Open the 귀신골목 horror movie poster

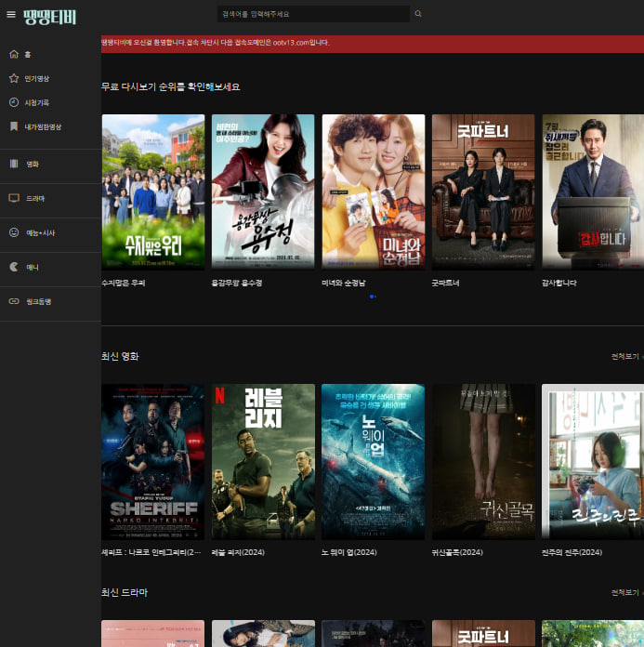click(x=483, y=462)
